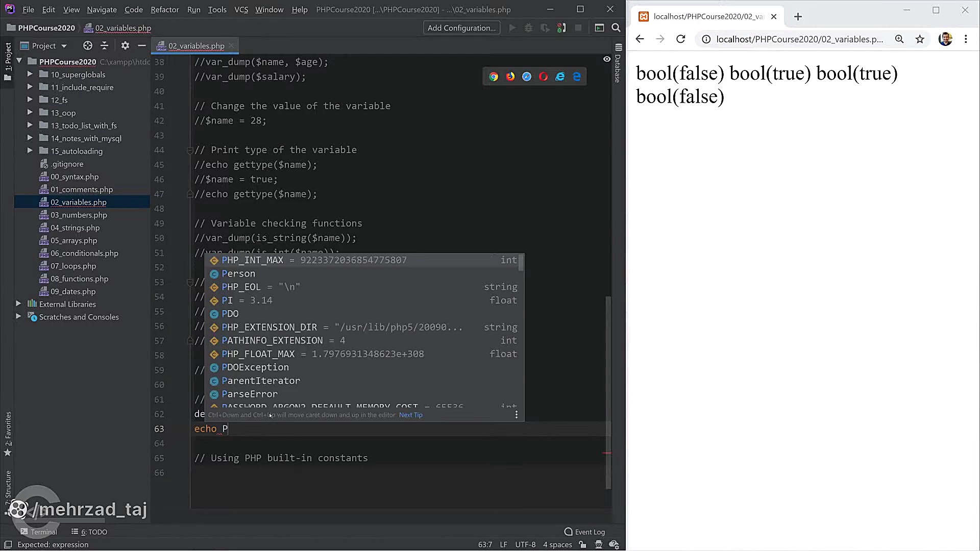Open the 1: Project side tool window
Viewport: 980px width, 551px height.
(x=8, y=61)
